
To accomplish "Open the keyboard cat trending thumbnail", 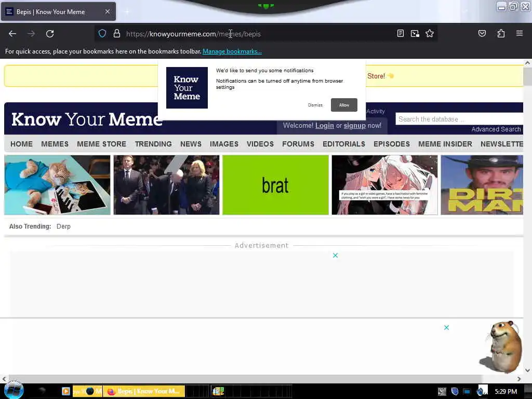I will click(x=57, y=185).
